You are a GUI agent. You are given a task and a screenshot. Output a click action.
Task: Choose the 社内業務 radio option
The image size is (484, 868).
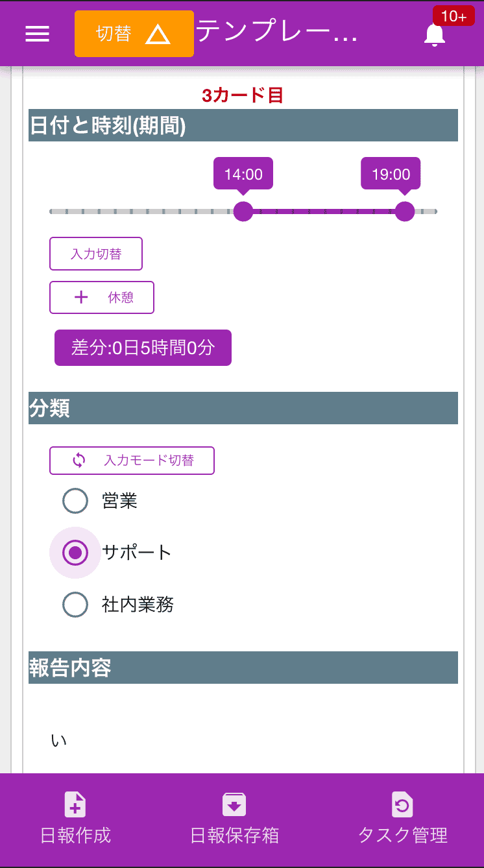[75, 605]
